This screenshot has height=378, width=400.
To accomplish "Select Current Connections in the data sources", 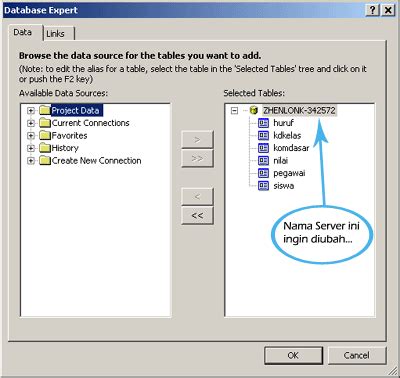I will point(90,123).
